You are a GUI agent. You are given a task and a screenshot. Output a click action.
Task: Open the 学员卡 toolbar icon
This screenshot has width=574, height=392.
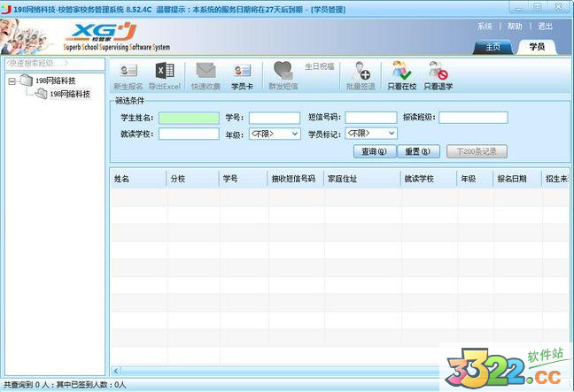coord(242,72)
